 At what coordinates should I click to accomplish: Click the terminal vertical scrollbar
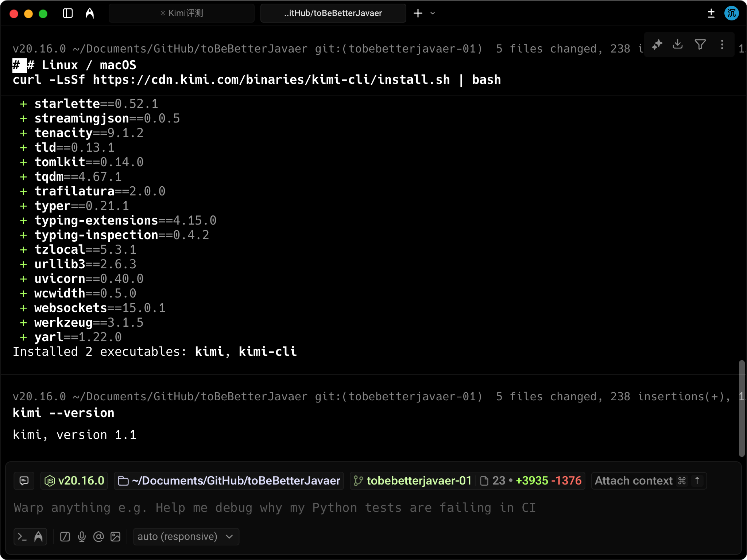point(742,408)
